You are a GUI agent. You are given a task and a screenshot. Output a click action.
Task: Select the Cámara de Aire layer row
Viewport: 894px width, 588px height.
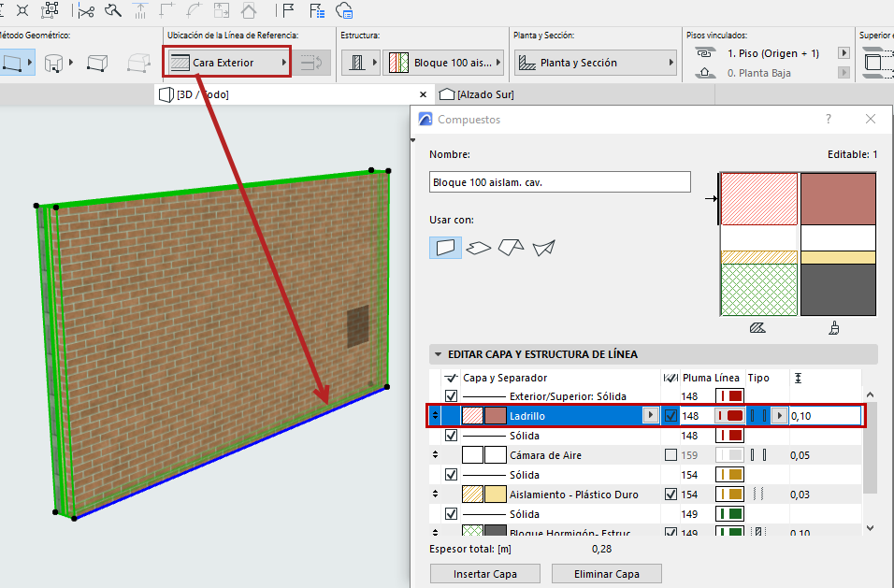point(646,454)
